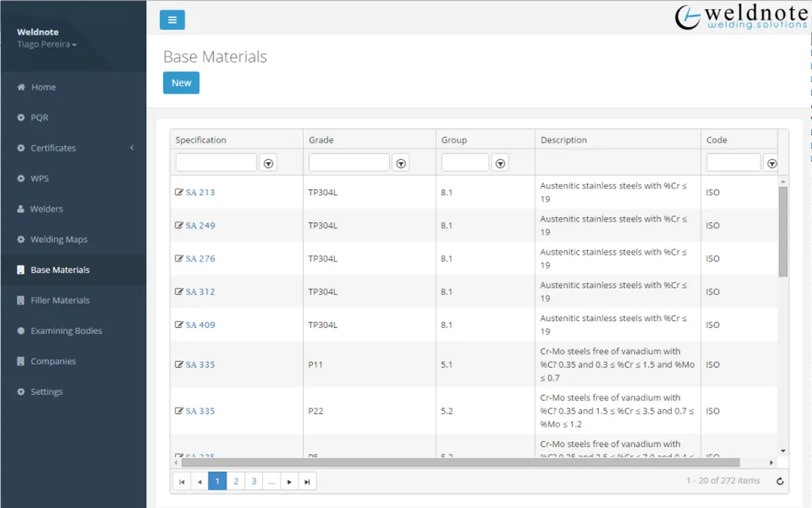Open the SA 409 specification link
Viewport: 812px width, 508px height.
tap(200, 325)
